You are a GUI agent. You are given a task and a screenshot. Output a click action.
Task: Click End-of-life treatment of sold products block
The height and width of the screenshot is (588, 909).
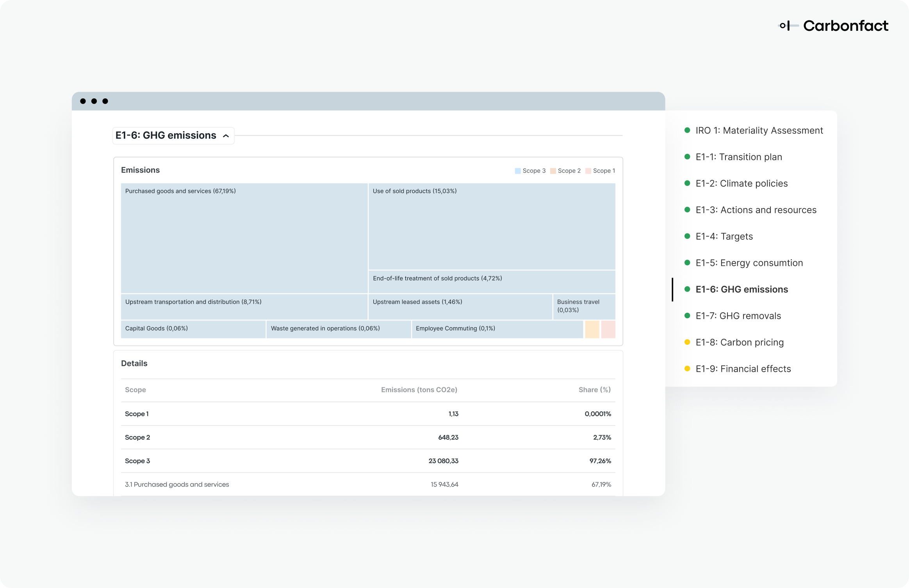tap(492, 282)
